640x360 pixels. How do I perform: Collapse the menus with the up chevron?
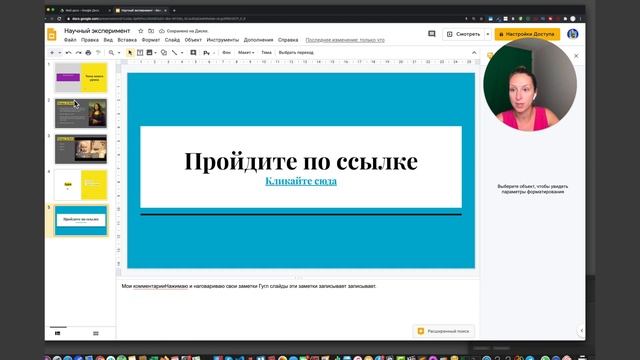474,53
